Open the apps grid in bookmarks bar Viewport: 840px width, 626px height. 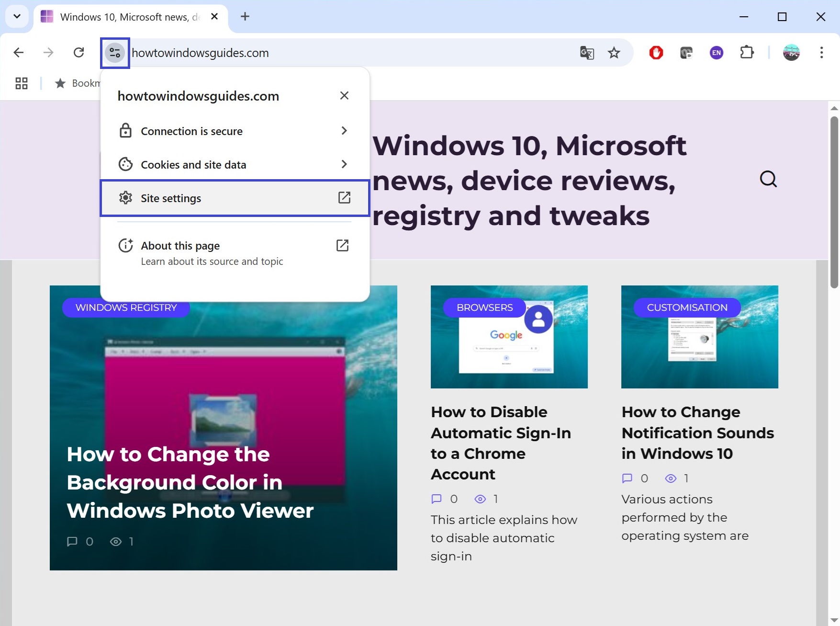pyautogui.click(x=22, y=83)
